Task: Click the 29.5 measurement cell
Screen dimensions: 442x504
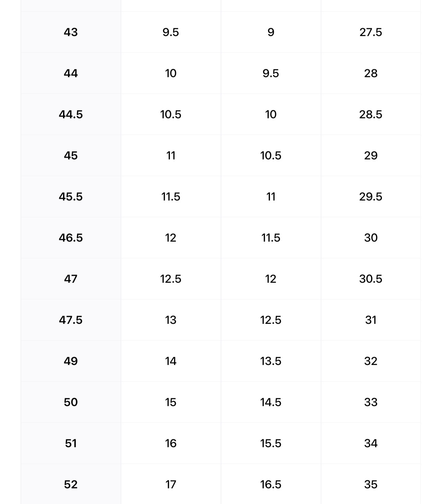Action: coord(370,197)
